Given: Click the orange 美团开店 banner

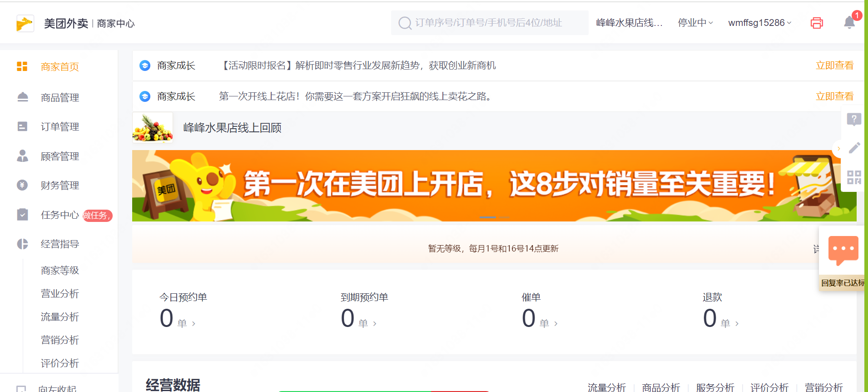Looking at the screenshot, I should pos(494,186).
